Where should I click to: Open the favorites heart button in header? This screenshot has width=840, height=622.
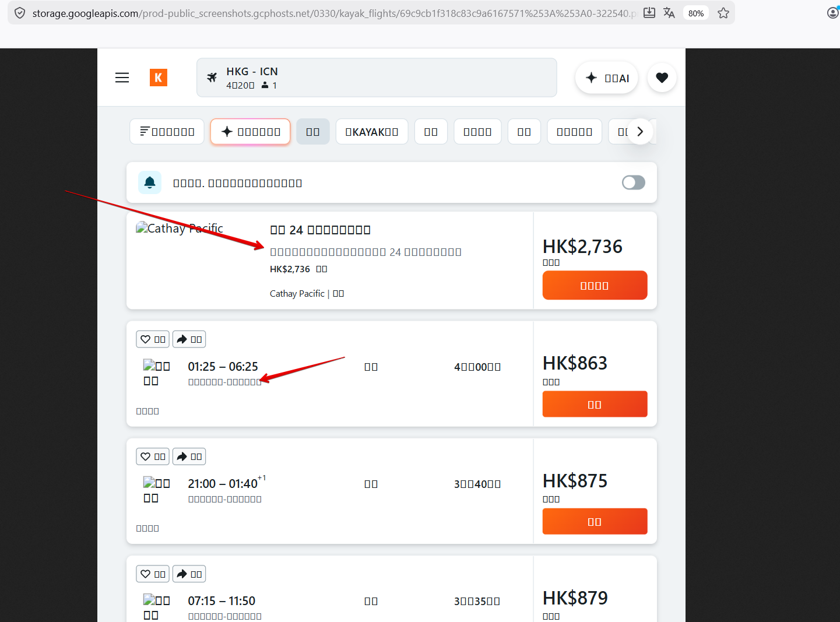tap(662, 78)
